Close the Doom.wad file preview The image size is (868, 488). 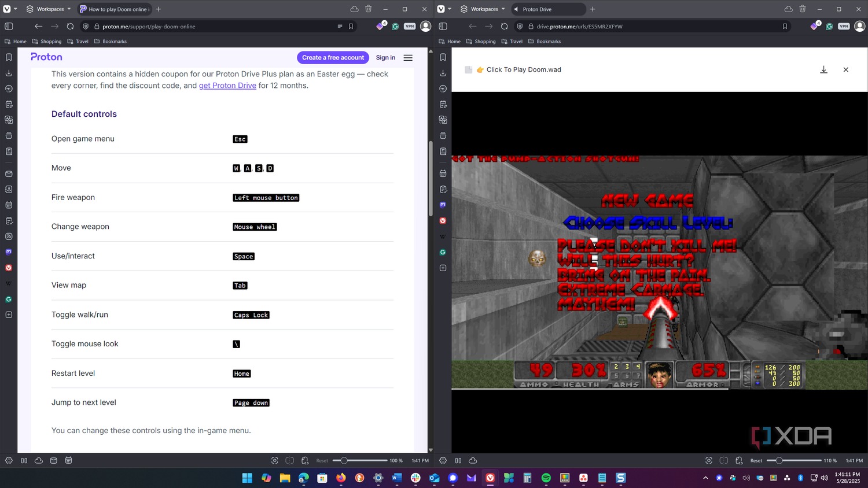click(x=845, y=69)
